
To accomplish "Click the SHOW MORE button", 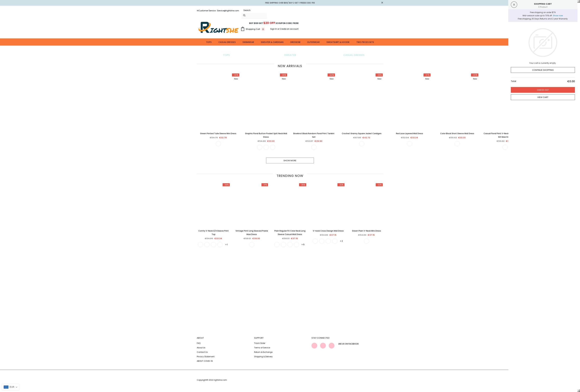I will pos(290,160).
